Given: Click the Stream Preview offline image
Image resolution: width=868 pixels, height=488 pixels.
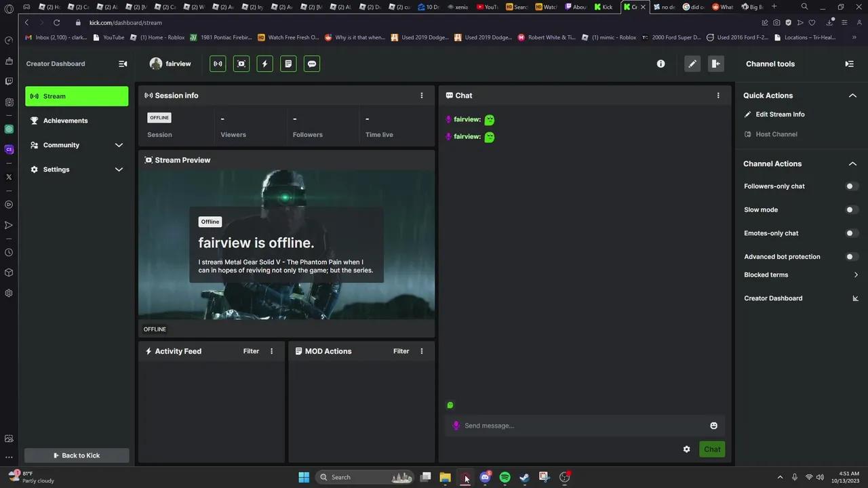Looking at the screenshot, I should click(286, 245).
